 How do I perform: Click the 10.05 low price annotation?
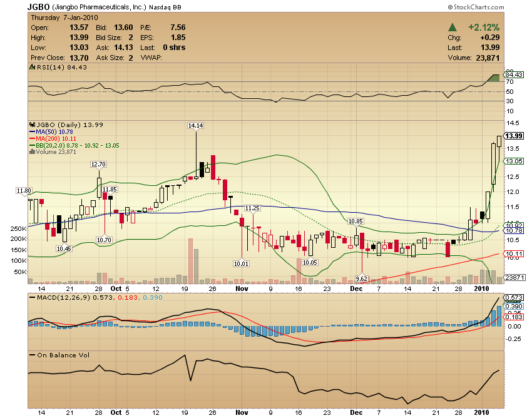click(310, 262)
